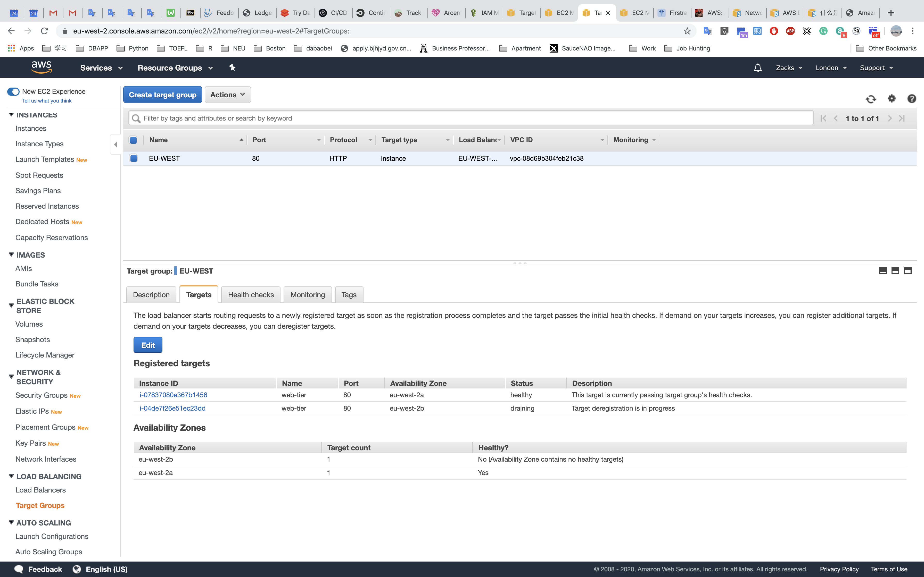Open the AWS notifications bell

click(x=757, y=68)
